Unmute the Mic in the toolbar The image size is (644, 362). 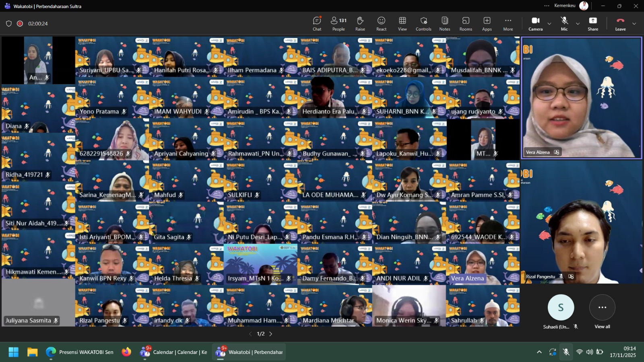564,23
